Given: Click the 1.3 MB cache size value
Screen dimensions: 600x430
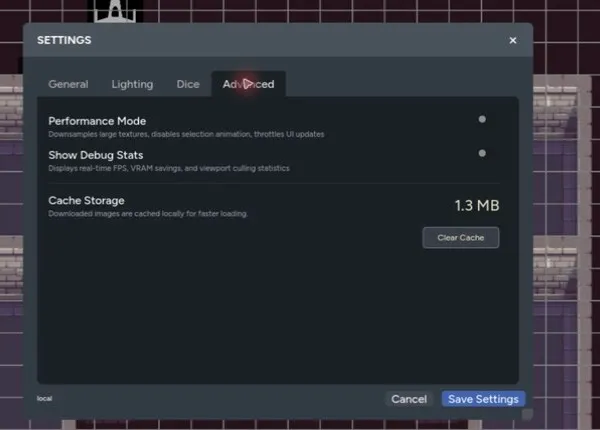Looking at the screenshot, I should click(x=477, y=205).
